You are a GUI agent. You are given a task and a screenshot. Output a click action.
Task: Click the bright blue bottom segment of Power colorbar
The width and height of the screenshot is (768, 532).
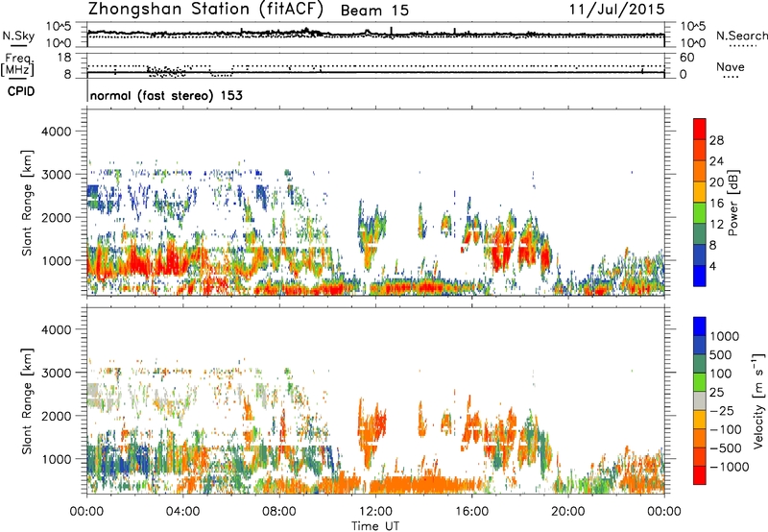coord(700,276)
